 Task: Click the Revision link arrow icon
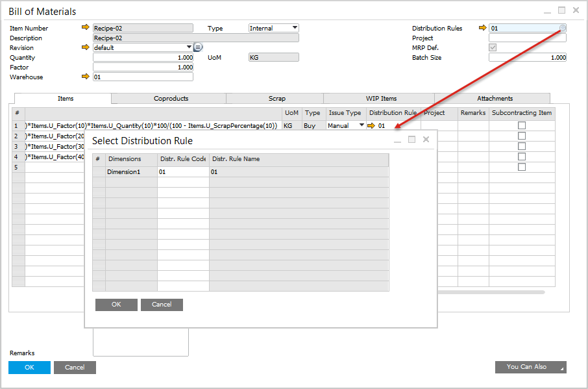[85, 47]
